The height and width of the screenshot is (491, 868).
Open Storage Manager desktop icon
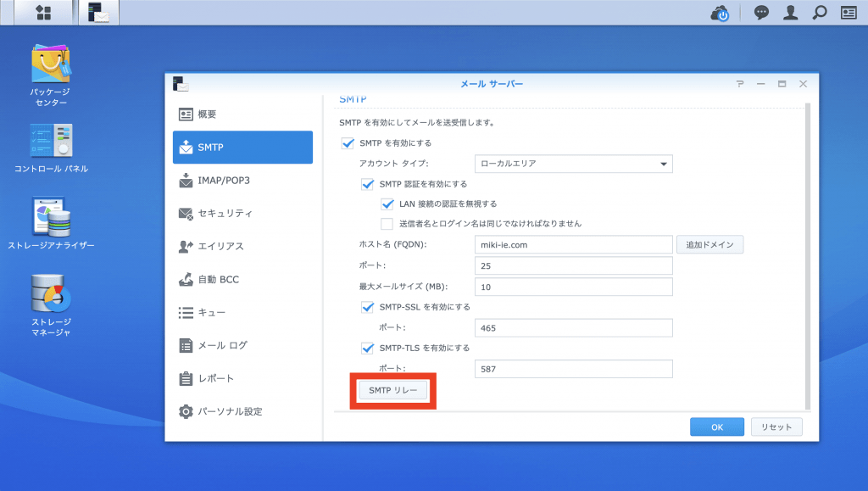pos(50,294)
